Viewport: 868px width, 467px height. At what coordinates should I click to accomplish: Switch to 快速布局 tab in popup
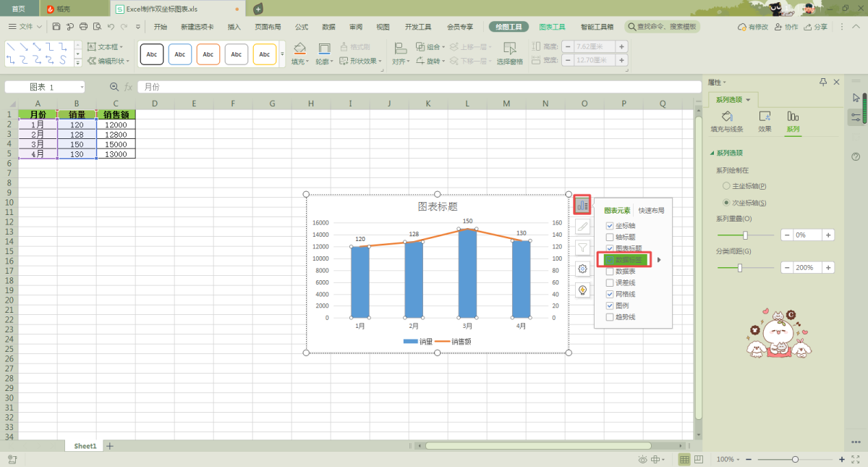pyautogui.click(x=651, y=211)
